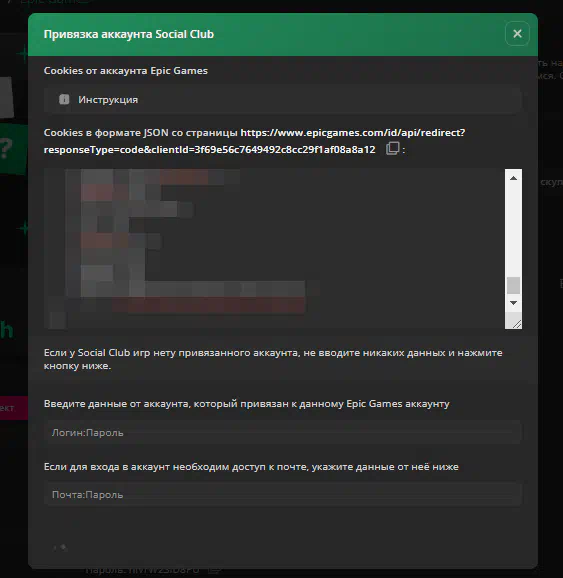Screen dimensions: 563x578
Task: Click the scrollbar track above the thumb
Action: (513, 231)
